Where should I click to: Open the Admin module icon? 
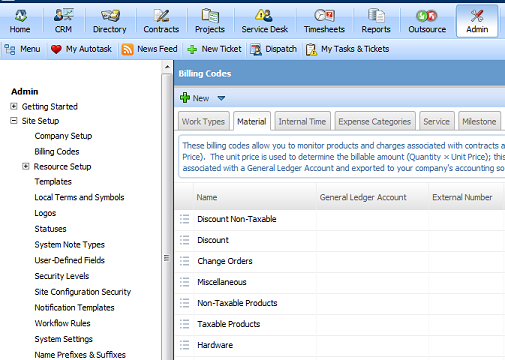477,15
